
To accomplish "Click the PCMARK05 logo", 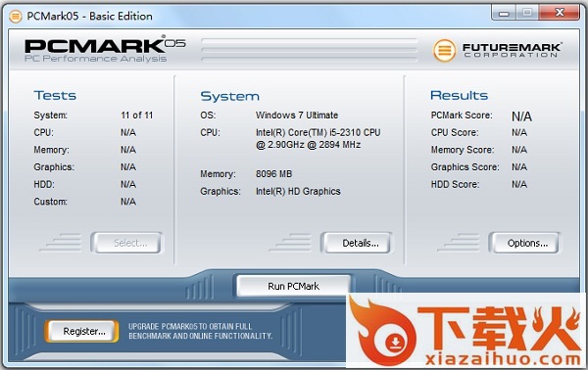I will point(105,49).
